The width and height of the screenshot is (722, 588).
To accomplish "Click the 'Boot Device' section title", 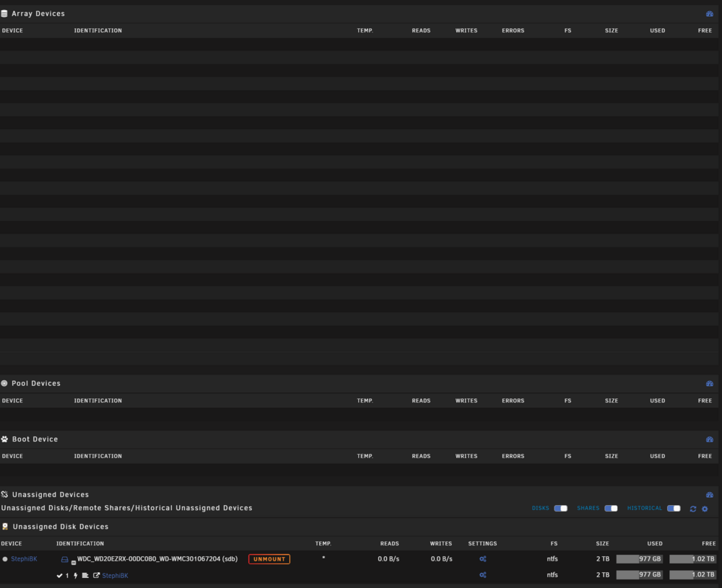I will click(x=35, y=439).
